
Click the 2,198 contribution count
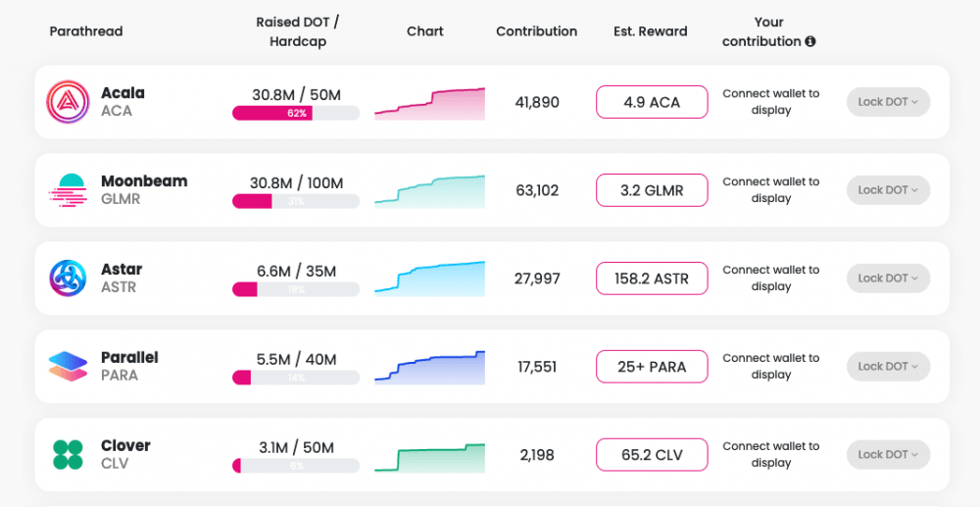point(537,454)
